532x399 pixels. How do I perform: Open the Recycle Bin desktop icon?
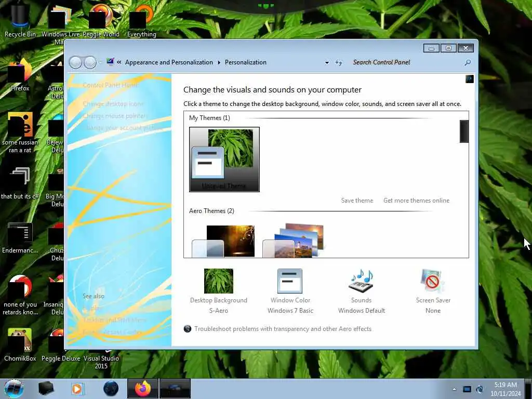(x=20, y=20)
